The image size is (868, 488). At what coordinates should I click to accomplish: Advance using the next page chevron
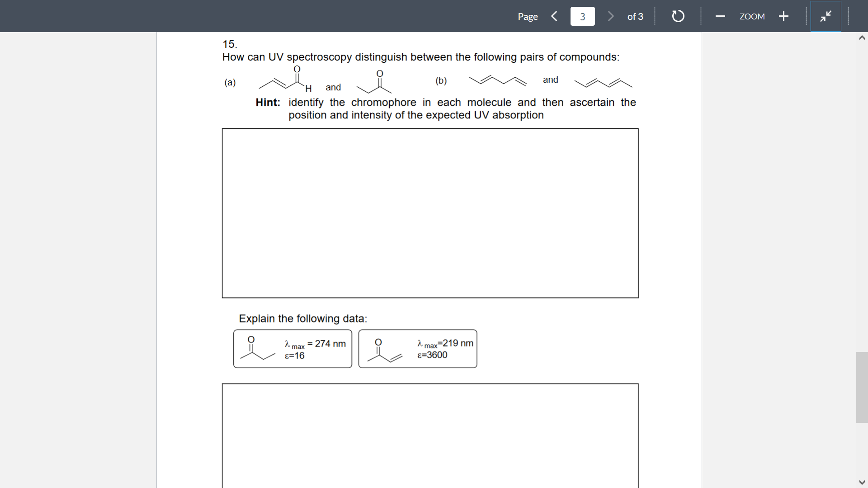point(611,16)
